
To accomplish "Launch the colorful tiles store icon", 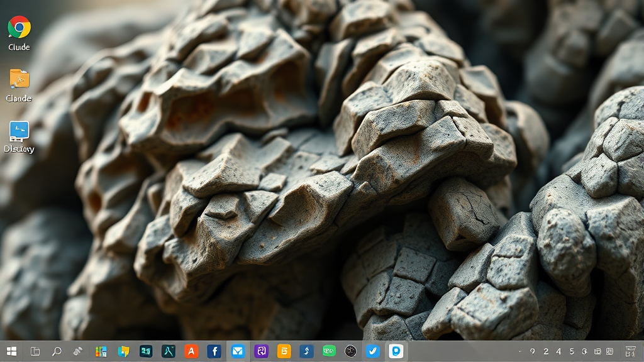I will click(101, 351).
